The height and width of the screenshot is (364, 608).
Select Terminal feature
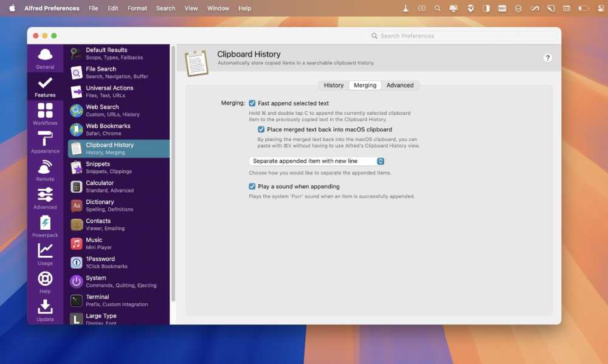point(119,300)
